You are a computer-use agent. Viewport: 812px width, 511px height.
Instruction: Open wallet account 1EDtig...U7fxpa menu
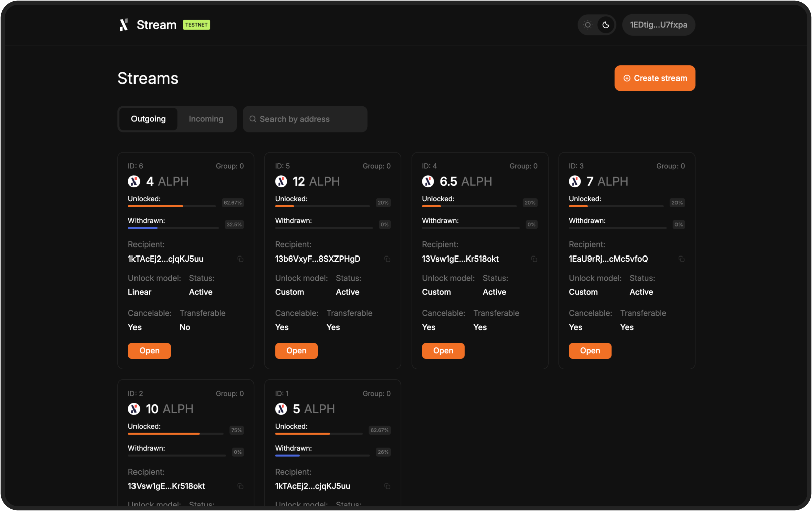click(x=658, y=25)
